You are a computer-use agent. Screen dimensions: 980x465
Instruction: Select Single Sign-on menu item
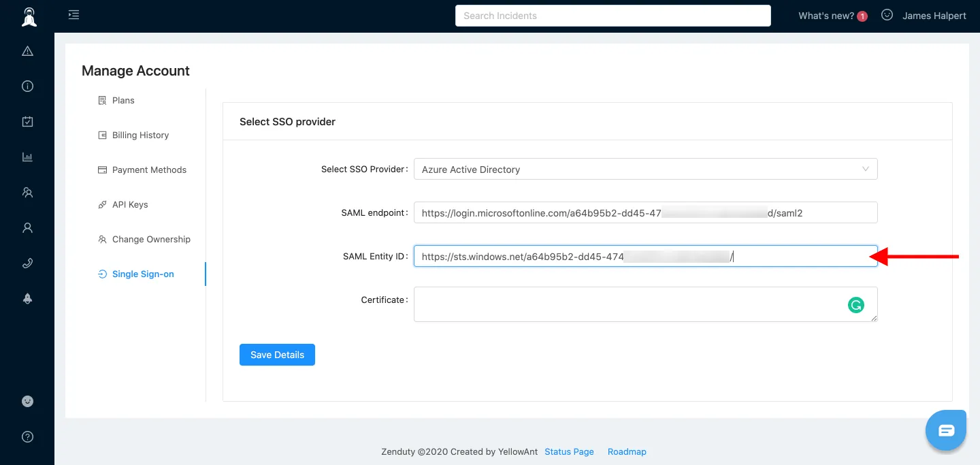[143, 274]
